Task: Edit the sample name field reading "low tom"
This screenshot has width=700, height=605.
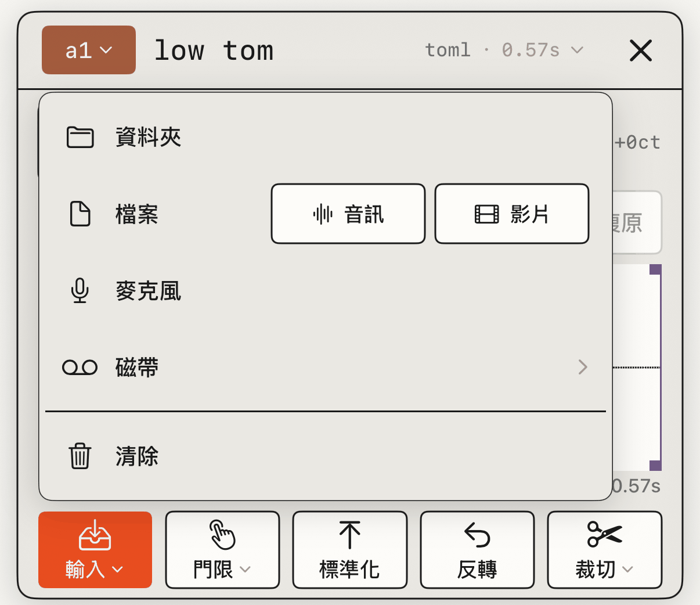Action: [x=214, y=51]
